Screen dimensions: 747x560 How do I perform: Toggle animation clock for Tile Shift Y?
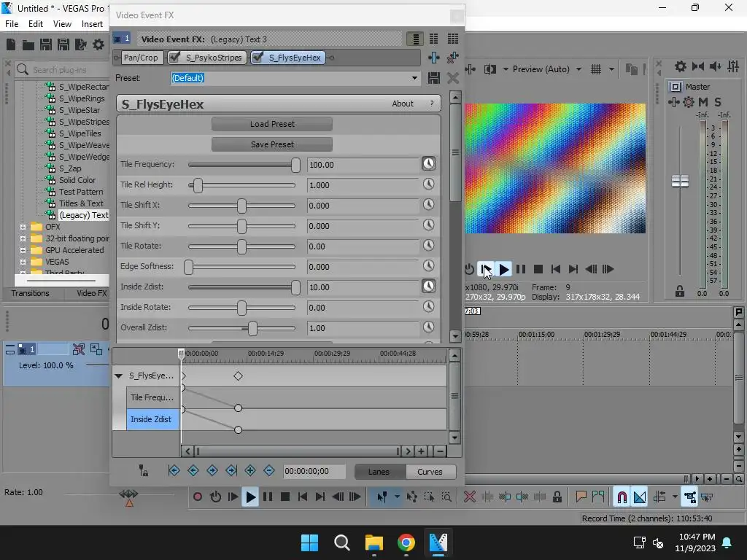tap(428, 225)
